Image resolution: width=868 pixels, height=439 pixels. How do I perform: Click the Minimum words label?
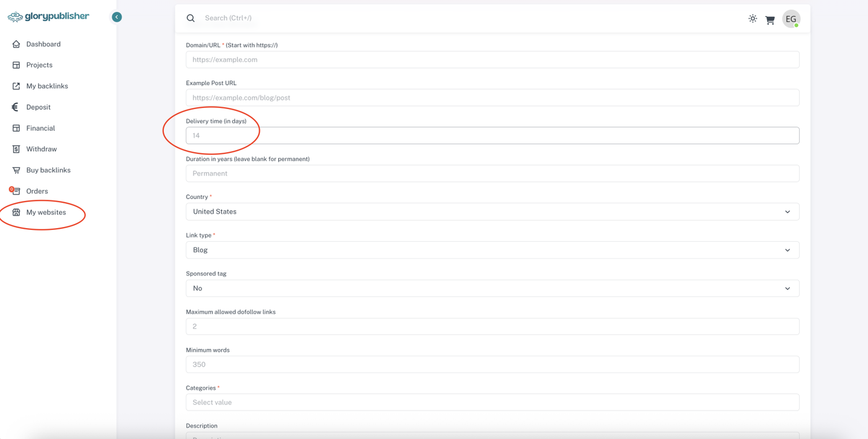(x=208, y=350)
